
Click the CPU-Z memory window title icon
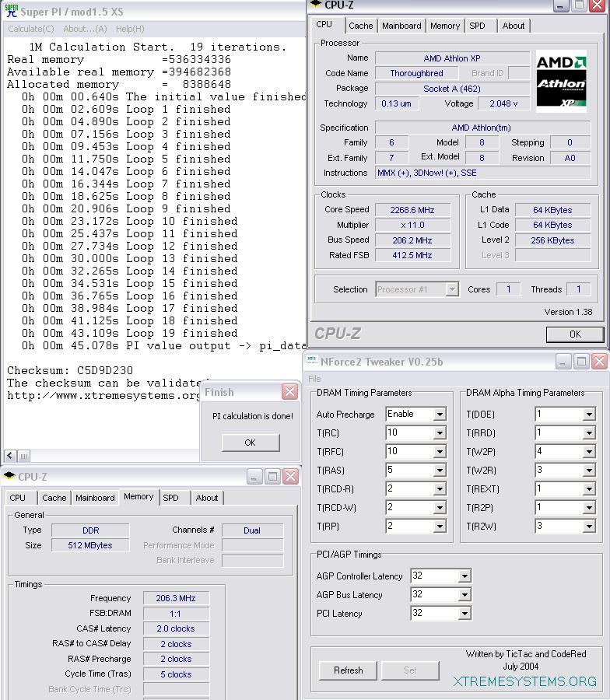point(9,476)
